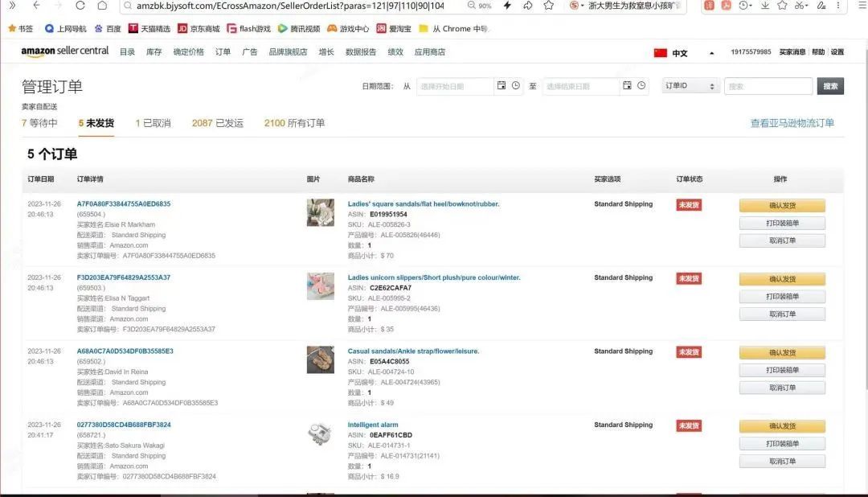The height and width of the screenshot is (497, 868).
Task: Expand the 订单ID search type dropdown
Action: [690, 86]
